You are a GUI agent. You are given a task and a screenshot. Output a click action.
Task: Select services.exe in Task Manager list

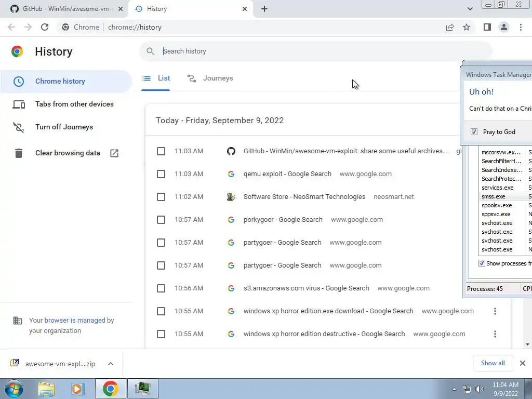pos(505,188)
